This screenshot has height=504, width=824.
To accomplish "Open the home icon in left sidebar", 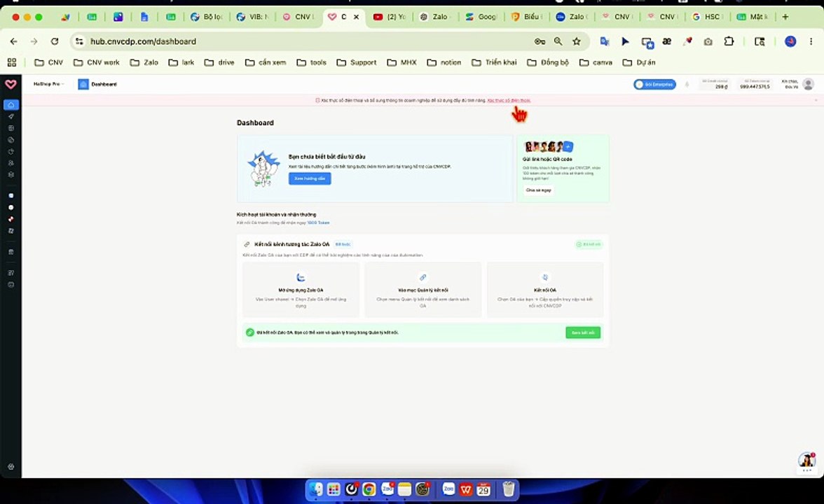I will pyautogui.click(x=11, y=105).
